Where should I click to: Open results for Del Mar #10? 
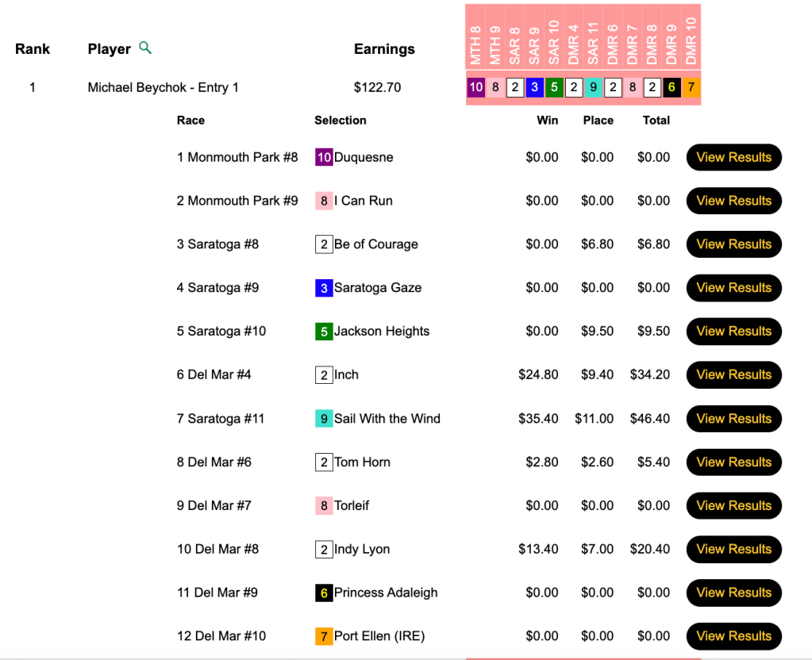pos(733,636)
